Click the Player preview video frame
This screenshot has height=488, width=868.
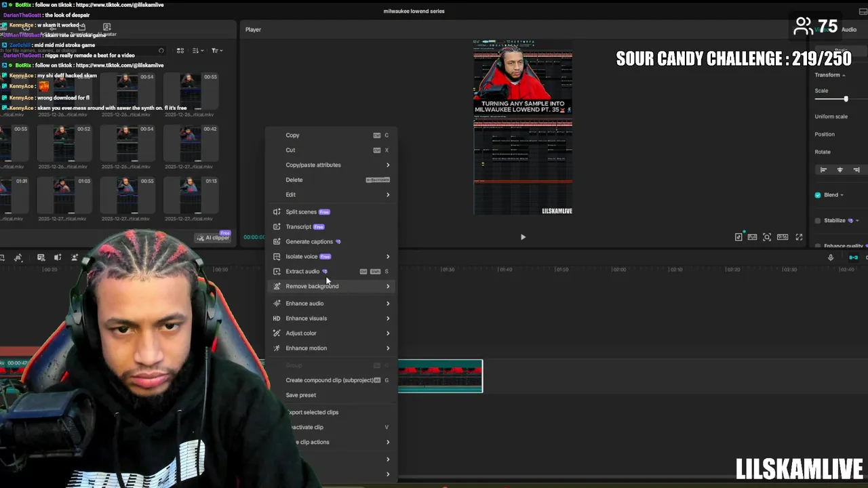pyautogui.click(x=523, y=128)
